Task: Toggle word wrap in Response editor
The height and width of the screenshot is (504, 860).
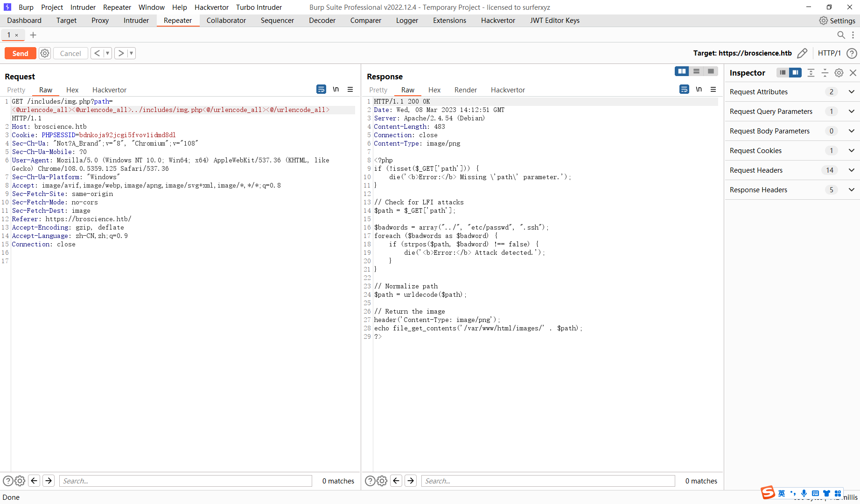Action: 685,89
